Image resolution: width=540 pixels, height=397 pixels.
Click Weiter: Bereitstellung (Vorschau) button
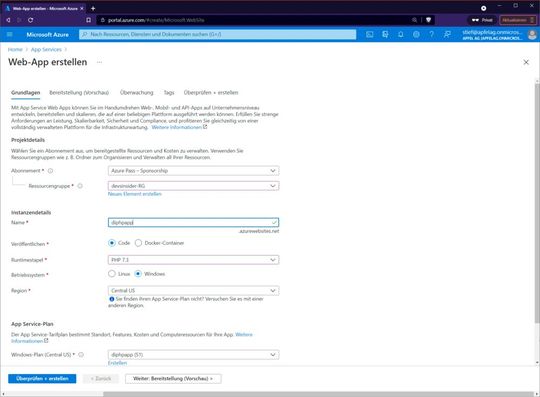(x=173, y=379)
